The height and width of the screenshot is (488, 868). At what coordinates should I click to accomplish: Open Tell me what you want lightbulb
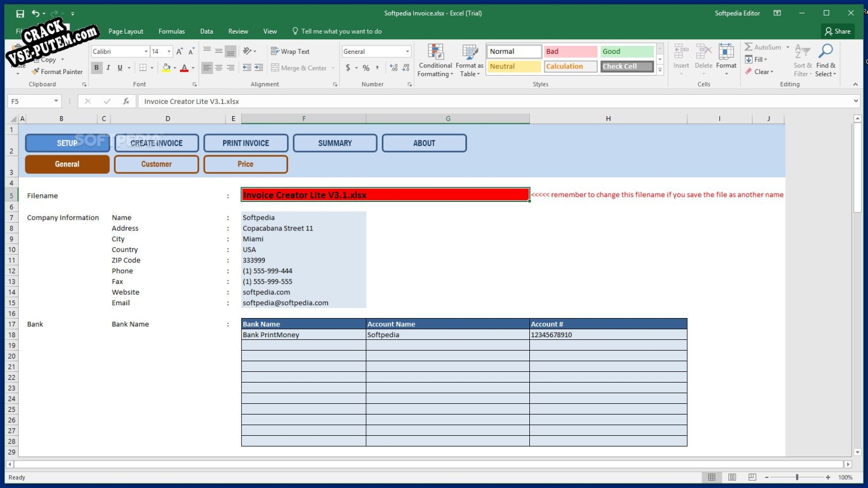pos(296,31)
